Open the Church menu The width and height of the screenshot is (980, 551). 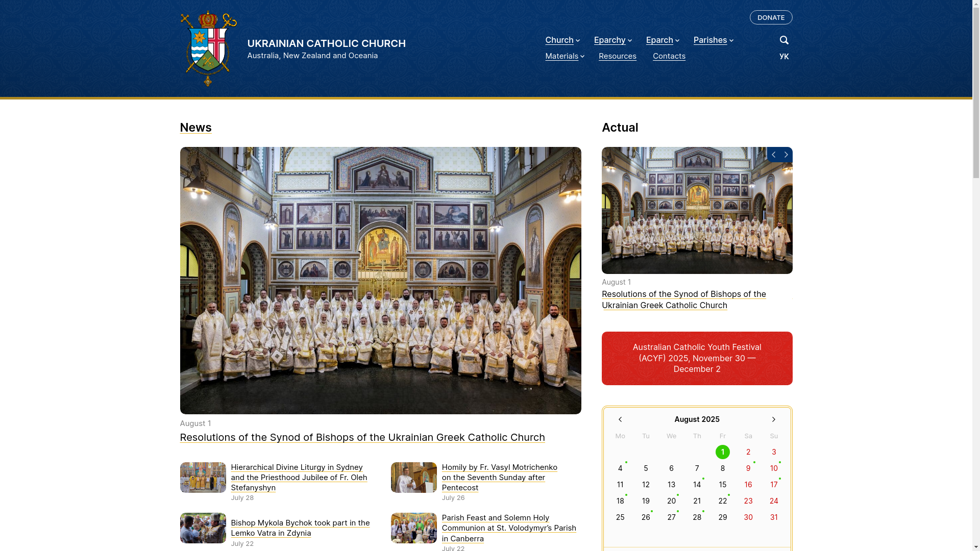pos(559,40)
